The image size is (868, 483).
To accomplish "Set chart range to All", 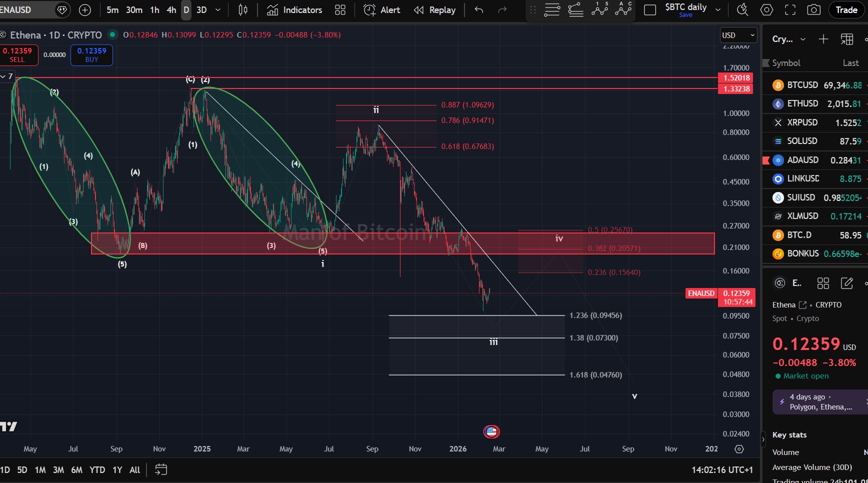I will coord(134,470).
